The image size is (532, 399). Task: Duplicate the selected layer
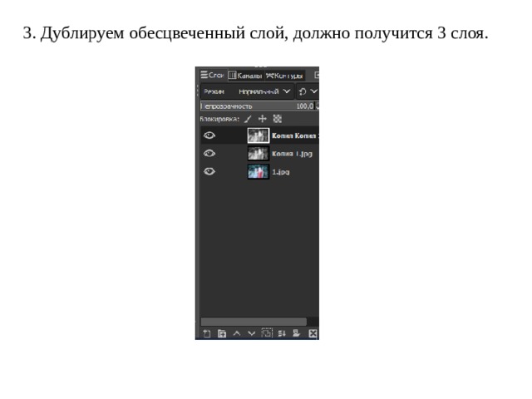(267, 332)
